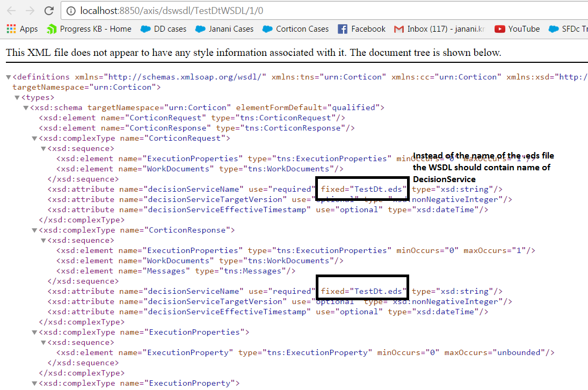Reload the page with the refresh icon
The height and width of the screenshot is (390, 588).
49,11
